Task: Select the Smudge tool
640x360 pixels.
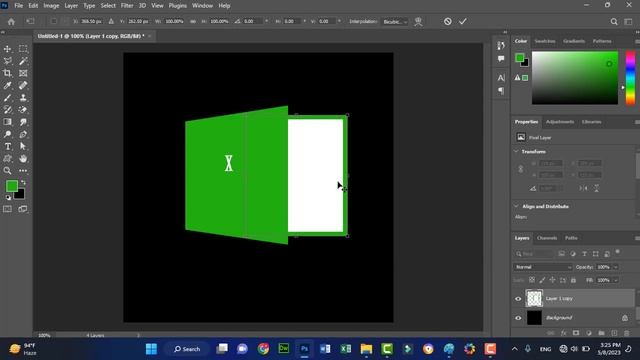Action: (23, 122)
